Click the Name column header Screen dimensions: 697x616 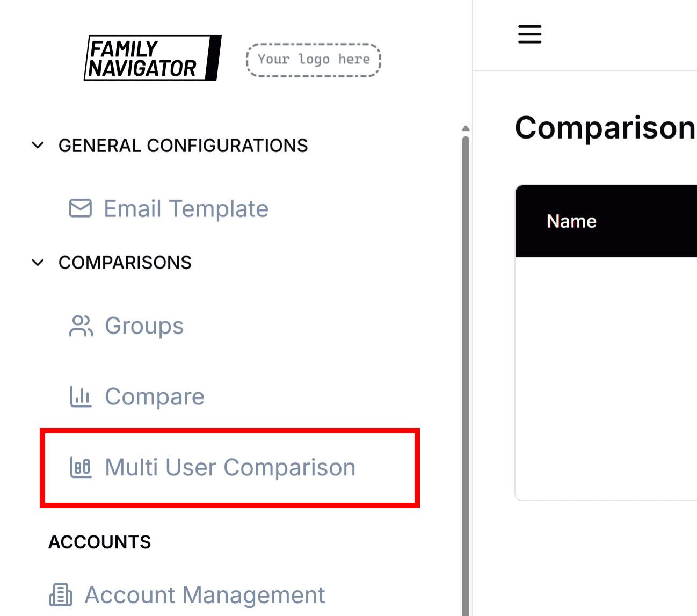coord(571,221)
